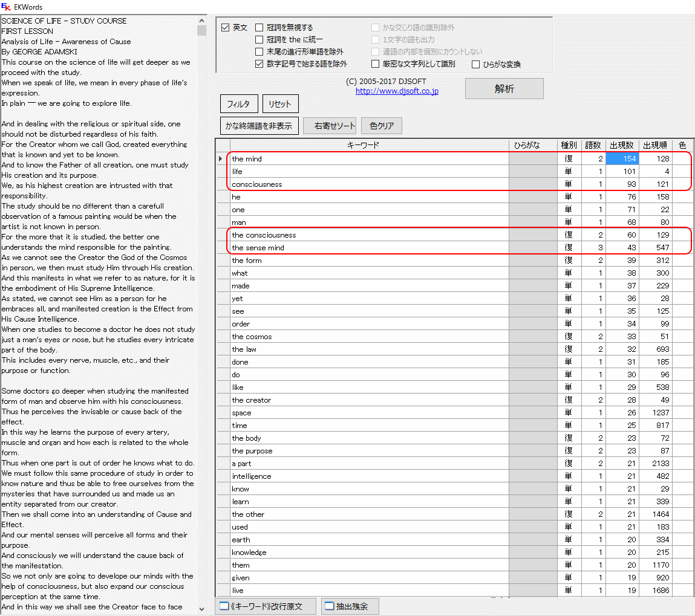Enable ひらがな変換 checkbox

coord(475,64)
